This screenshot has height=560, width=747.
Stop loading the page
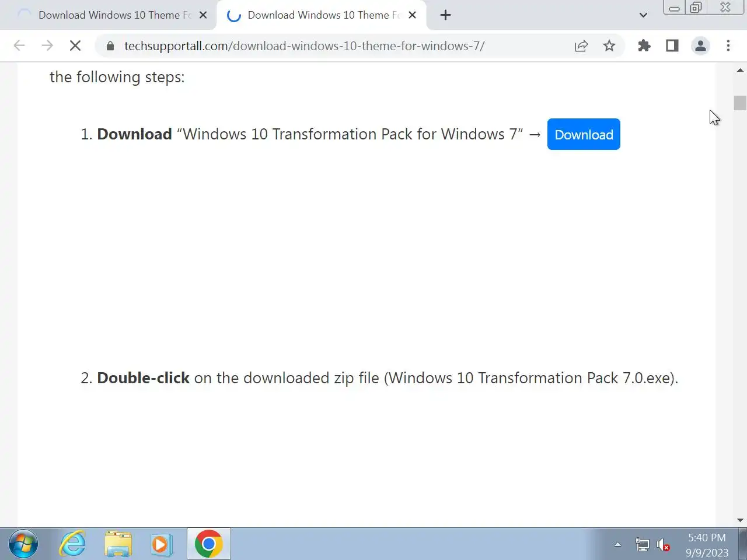[x=75, y=45]
